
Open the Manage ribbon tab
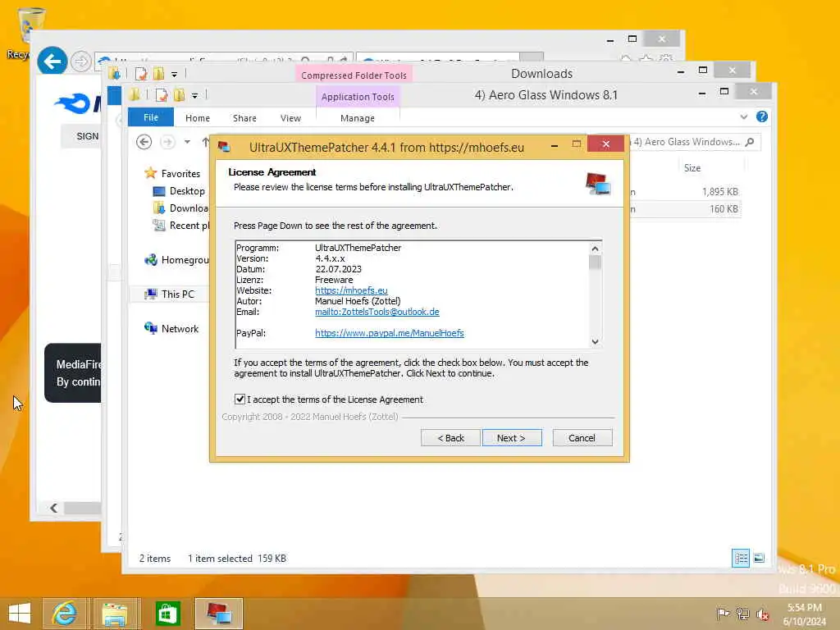pos(358,118)
